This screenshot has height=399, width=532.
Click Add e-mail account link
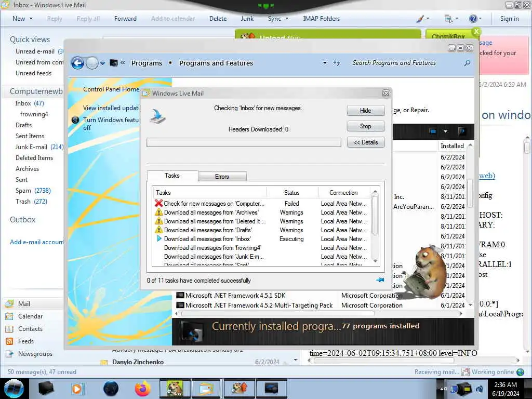37,242
